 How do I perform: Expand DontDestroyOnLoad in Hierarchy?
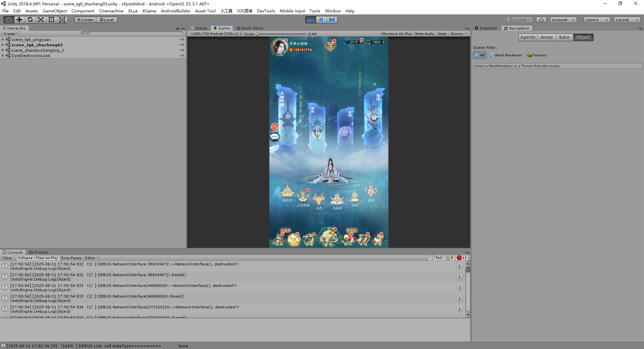(x=3, y=56)
